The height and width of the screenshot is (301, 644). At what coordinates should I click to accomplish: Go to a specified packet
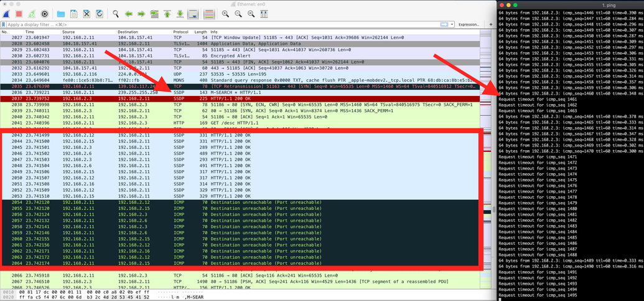[154, 14]
